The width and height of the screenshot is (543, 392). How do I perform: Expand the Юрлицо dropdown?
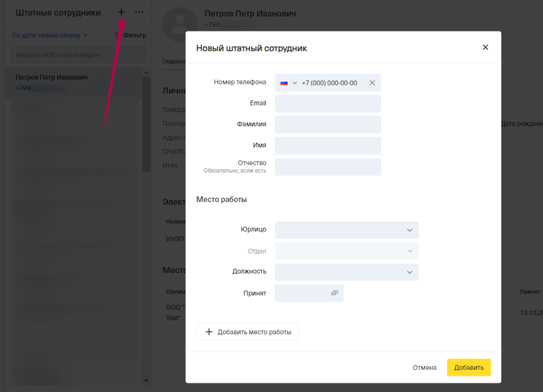pos(346,230)
